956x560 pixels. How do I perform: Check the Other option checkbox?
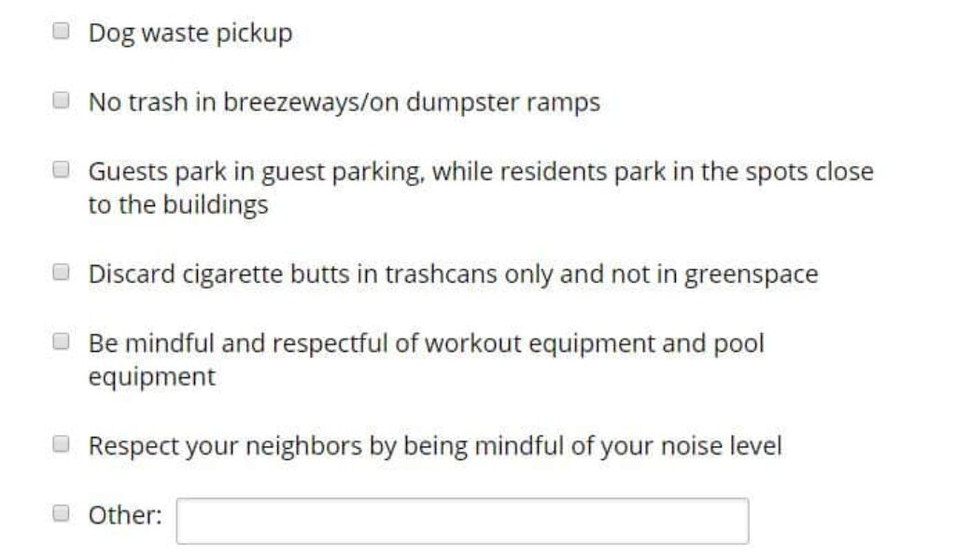click(62, 512)
